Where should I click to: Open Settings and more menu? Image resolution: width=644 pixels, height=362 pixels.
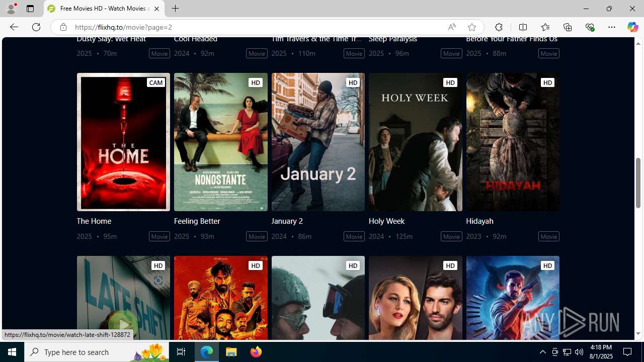(x=612, y=27)
